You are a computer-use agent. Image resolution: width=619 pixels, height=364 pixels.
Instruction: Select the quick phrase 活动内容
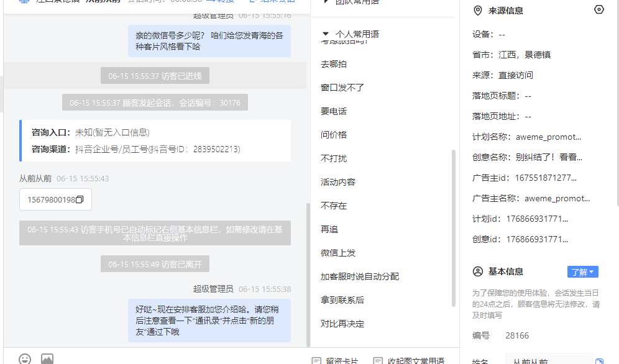click(x=338, y=182)
